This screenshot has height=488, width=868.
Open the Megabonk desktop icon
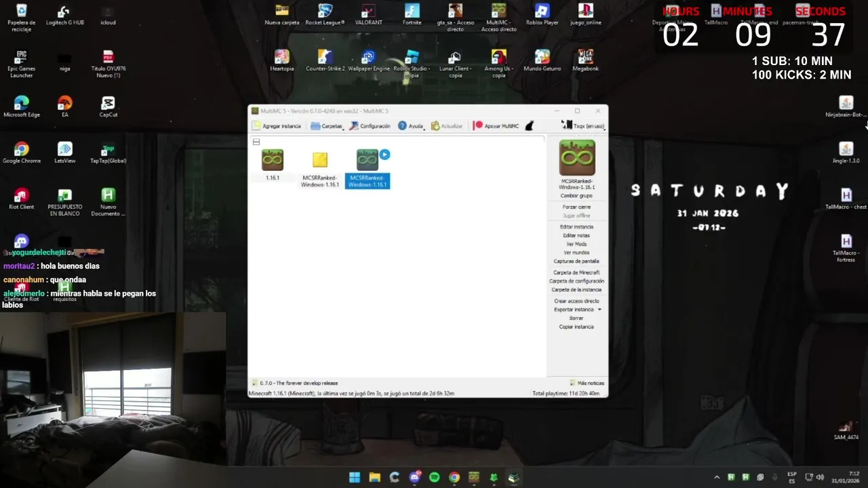tap(585, 61)
